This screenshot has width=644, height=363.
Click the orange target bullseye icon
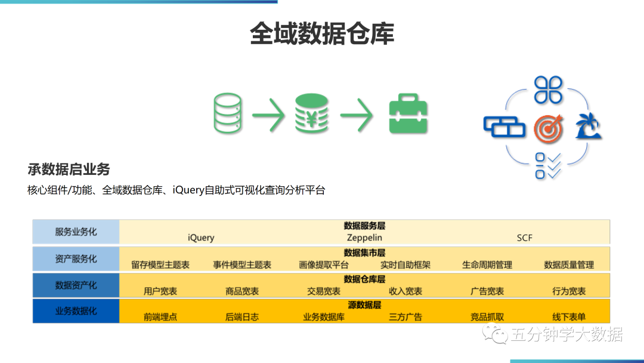click(x=548, y=128)
